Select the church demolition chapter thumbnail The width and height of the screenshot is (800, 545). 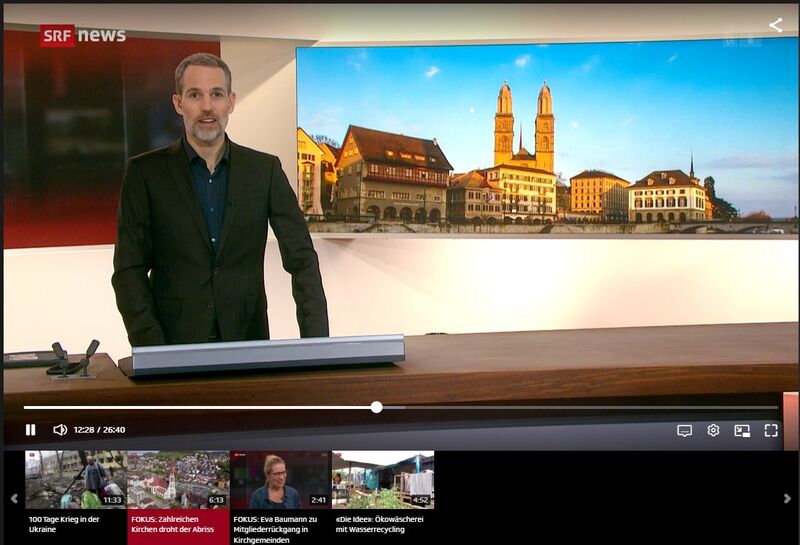click(178, 480)
